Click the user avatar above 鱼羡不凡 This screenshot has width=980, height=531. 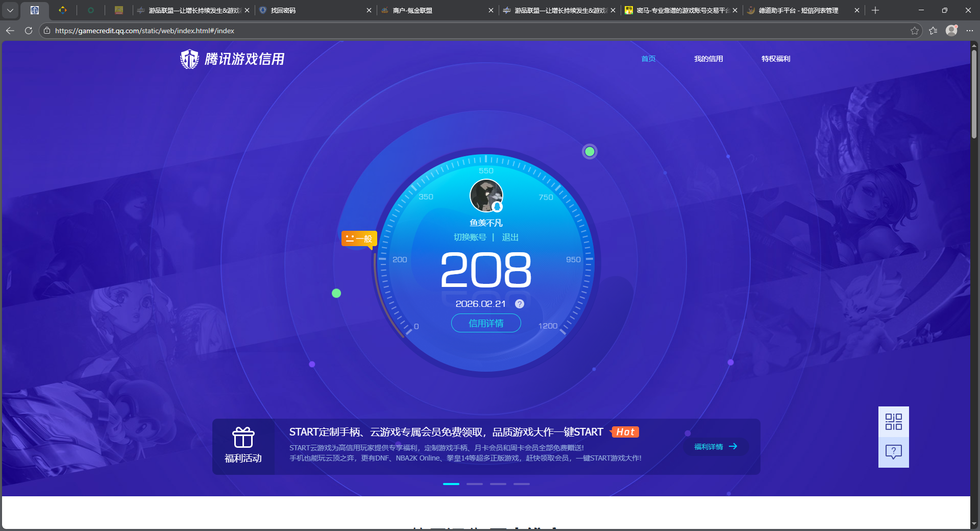pos(485,196)
